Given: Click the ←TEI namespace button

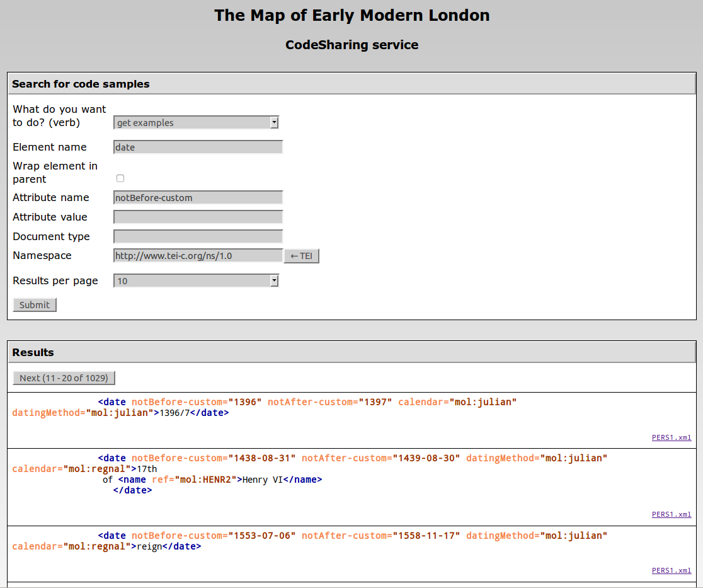Looking at the screenshot, I should pyautogui.click(x=301, y=256).
